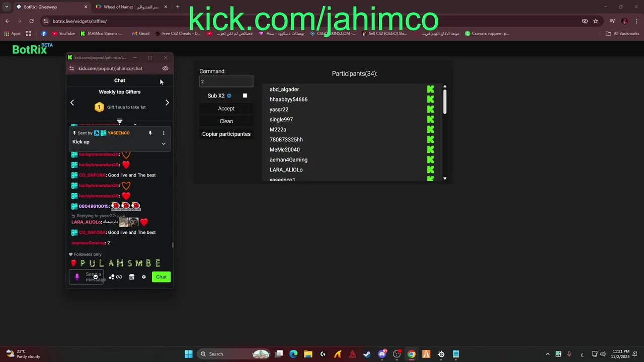644x362 pixels.
Task: Reload the BotRix page
Action: tap(31, 21)
